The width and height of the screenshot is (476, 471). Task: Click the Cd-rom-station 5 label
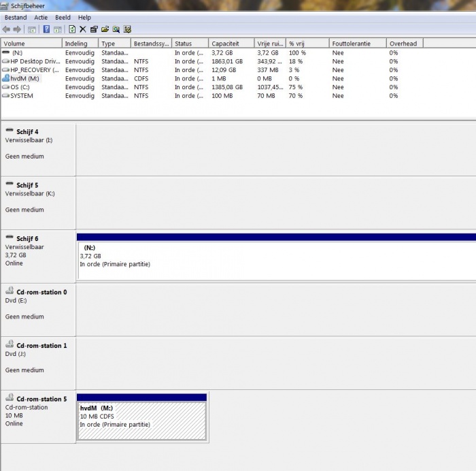tap(41, 399)
